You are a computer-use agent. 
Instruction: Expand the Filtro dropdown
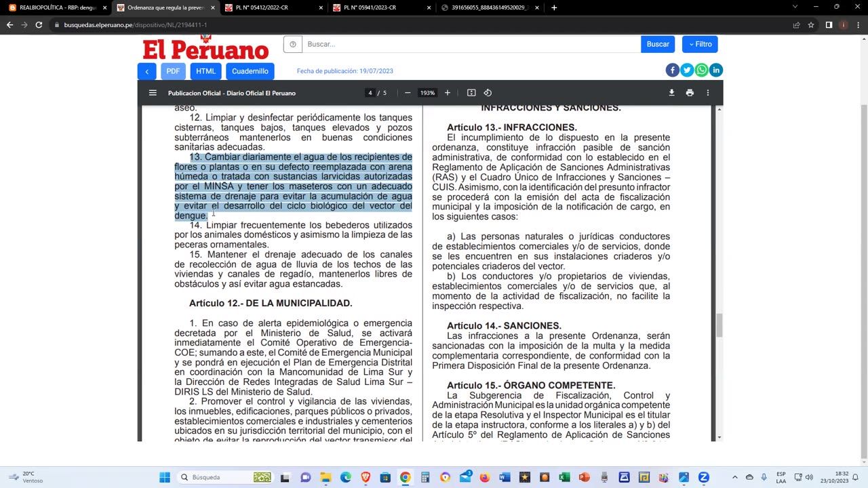[700, 44]
